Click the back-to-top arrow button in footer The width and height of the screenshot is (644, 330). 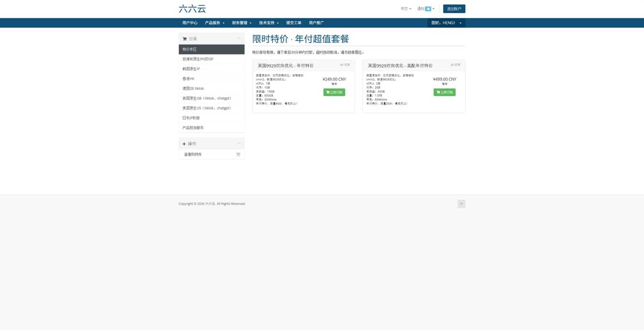point(462,204)
